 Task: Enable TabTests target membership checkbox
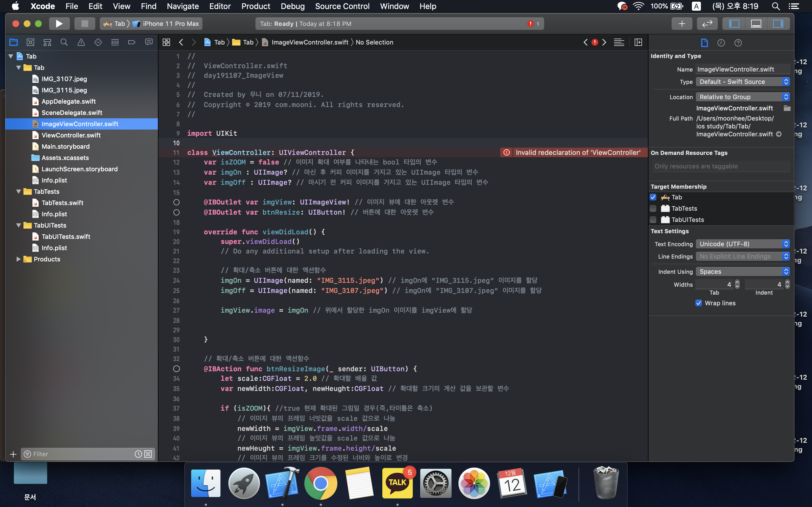coord(653,208)
